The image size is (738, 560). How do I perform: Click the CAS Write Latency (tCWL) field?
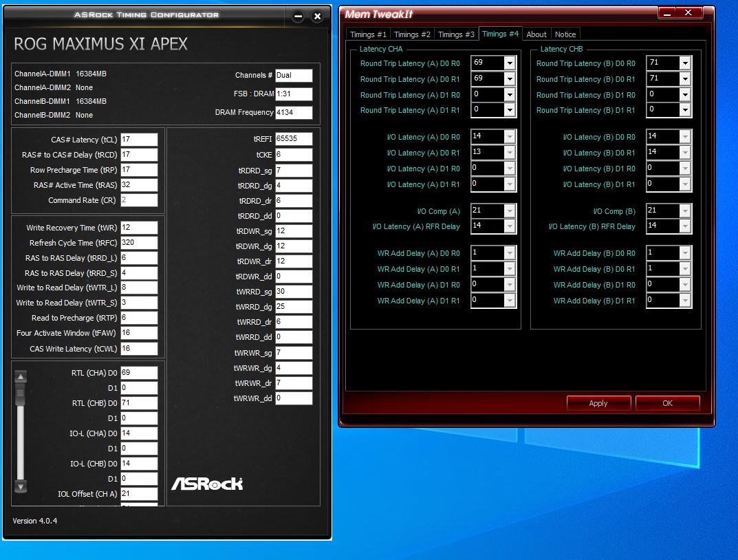pos(139,348)
